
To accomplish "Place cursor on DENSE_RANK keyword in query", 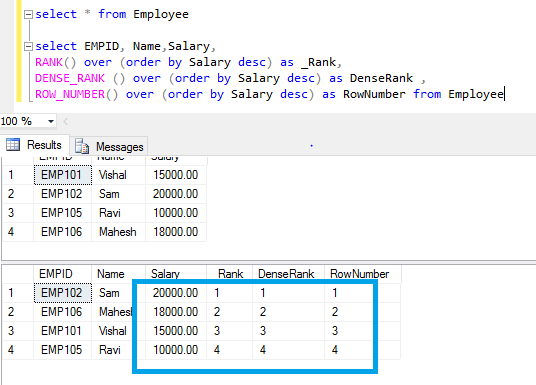I will (x=70, y=79).
